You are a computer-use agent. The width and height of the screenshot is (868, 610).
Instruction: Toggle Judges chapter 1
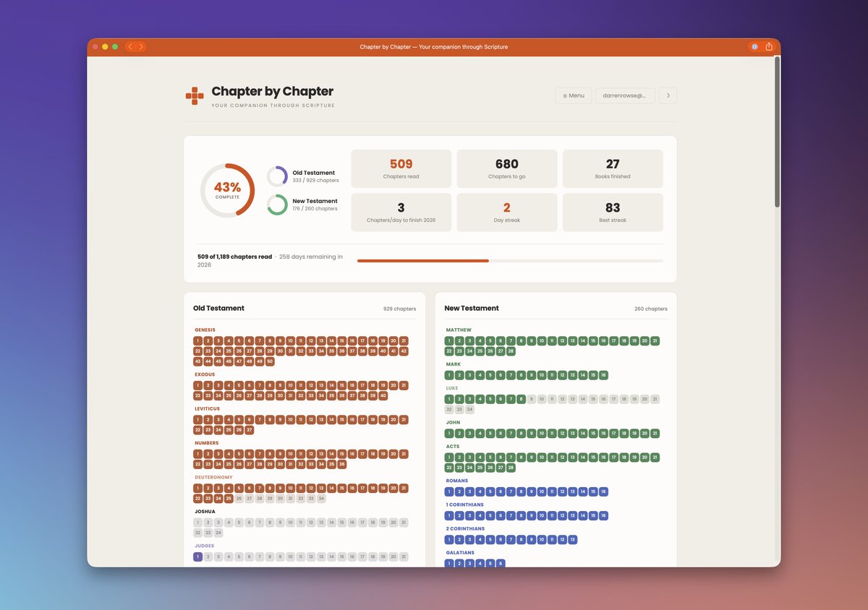pos(197,557)
